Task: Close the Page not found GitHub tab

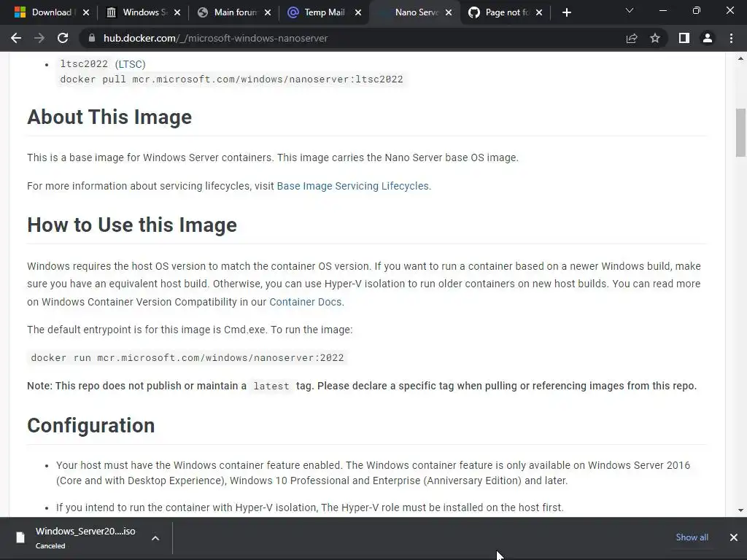Action: [x=539, y=12]
